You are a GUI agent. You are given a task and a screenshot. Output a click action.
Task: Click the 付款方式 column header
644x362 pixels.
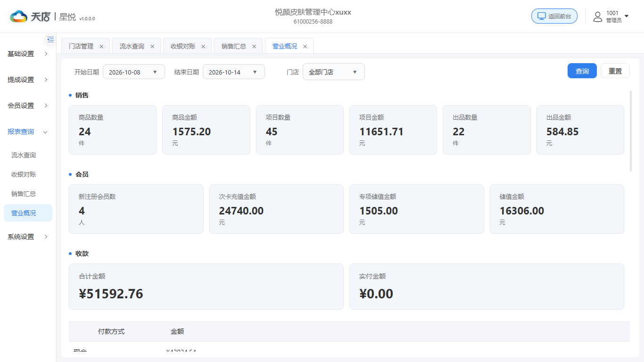click(x=111, y=331)
